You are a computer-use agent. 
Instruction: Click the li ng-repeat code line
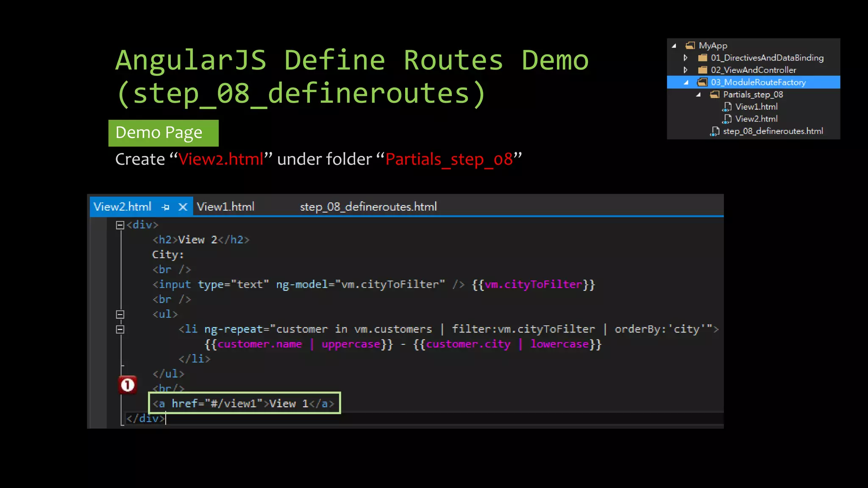click(x=448, y=329)
